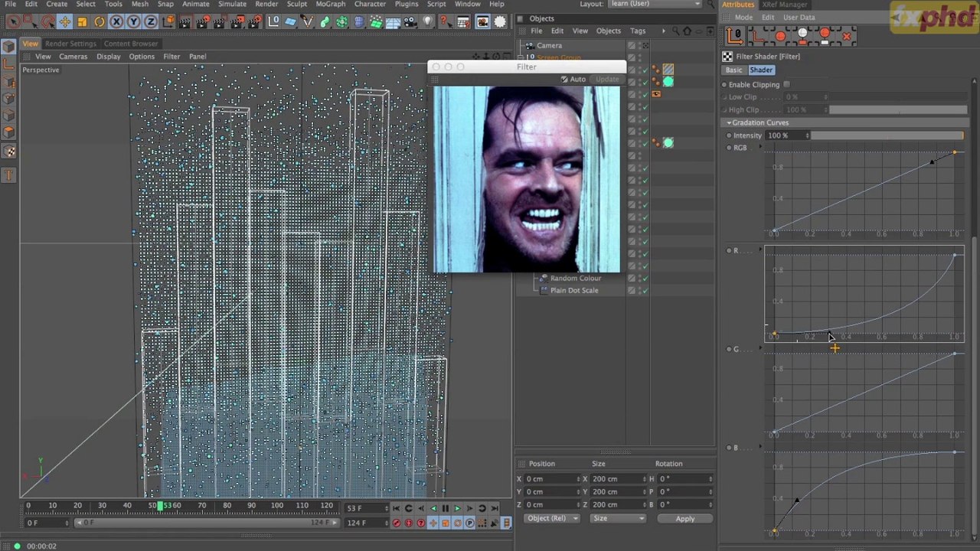
Task: Enable the Clipping checkbox
Action: (x=786, y=85)
